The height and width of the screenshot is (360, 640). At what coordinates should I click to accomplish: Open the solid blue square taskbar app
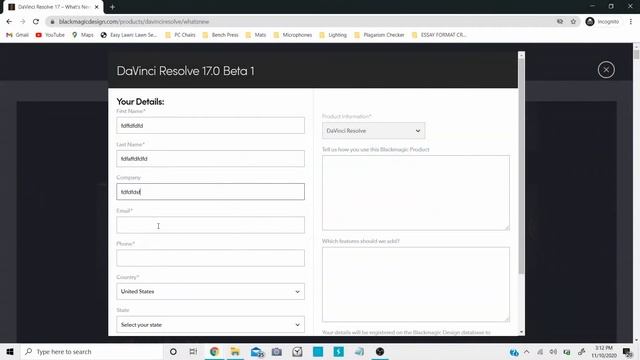click(318, 351)
